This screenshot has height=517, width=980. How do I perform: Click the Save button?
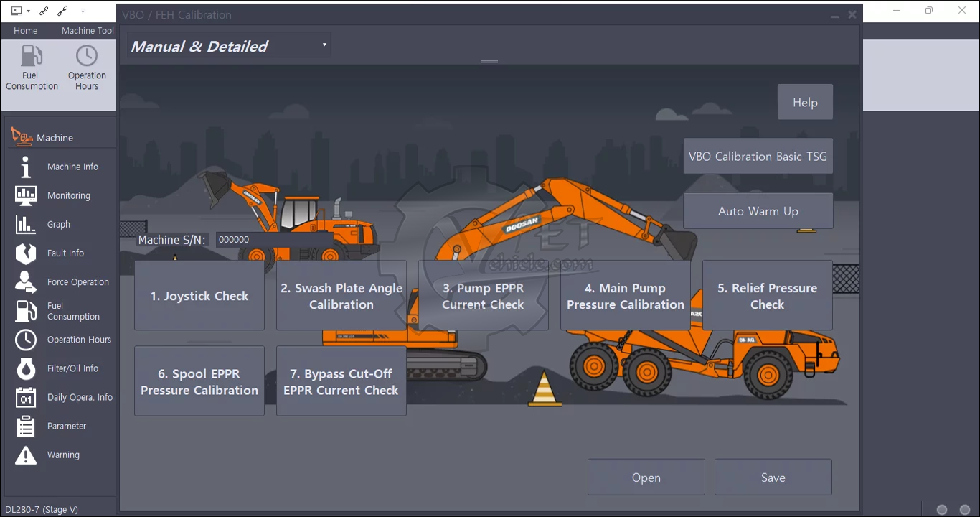click(x=773, y=478)
